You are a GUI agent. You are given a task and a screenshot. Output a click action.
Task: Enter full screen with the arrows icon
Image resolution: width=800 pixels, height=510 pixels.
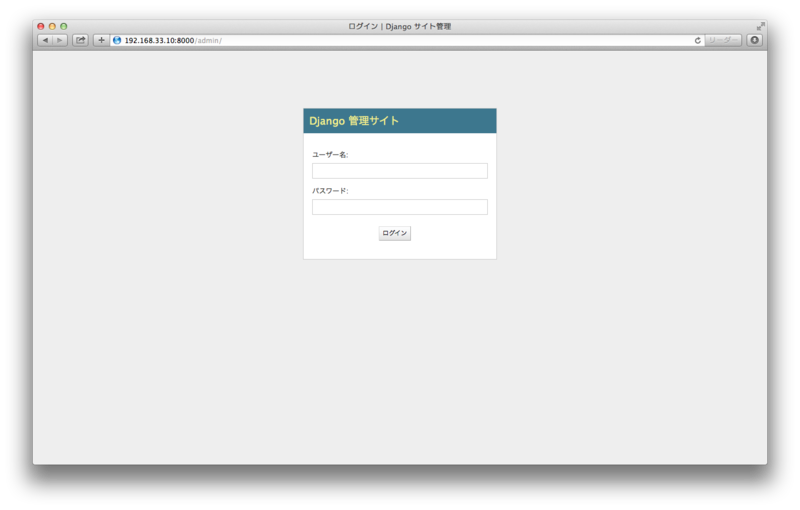pos(760,26)
